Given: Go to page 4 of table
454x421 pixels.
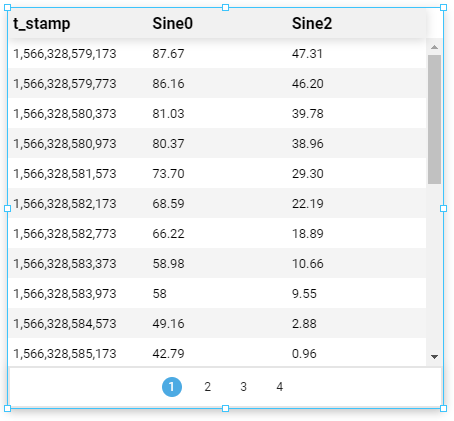Looking at the screenshot, I should [x=279, y=387].
